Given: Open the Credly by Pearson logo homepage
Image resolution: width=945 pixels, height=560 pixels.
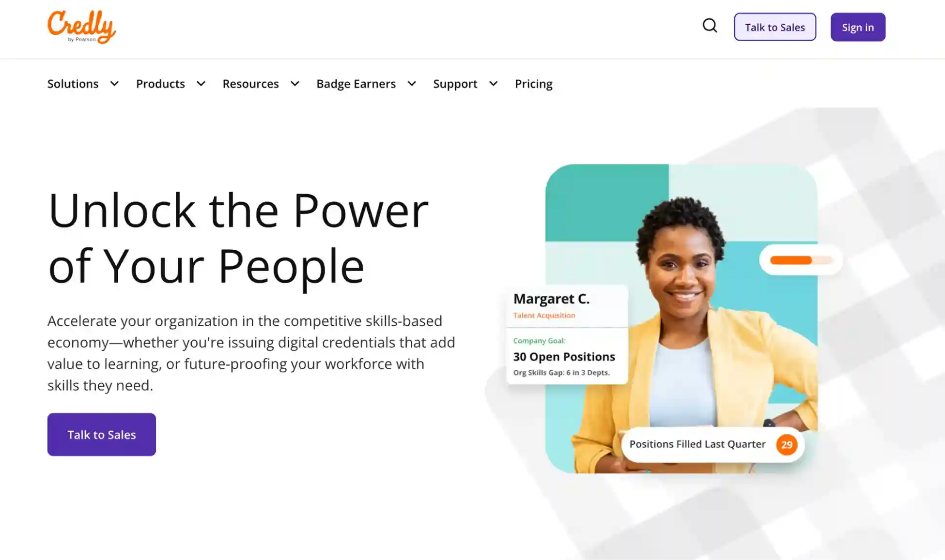Looking at the screenshot, I should coord(81,27).
